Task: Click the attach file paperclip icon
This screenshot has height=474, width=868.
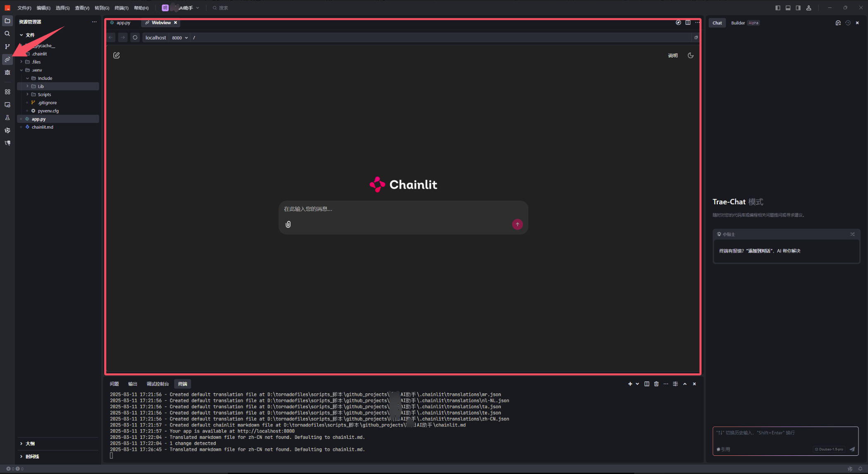Action: [x=288, y=224]
